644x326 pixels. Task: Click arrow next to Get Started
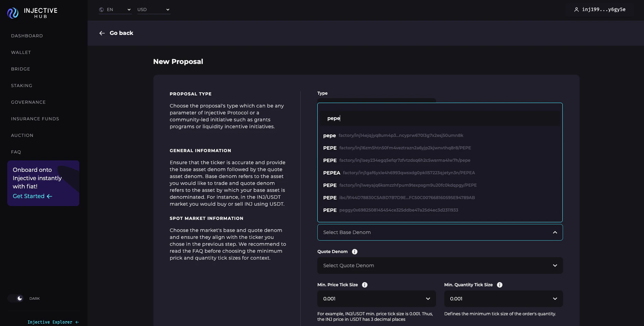point(49,196)
